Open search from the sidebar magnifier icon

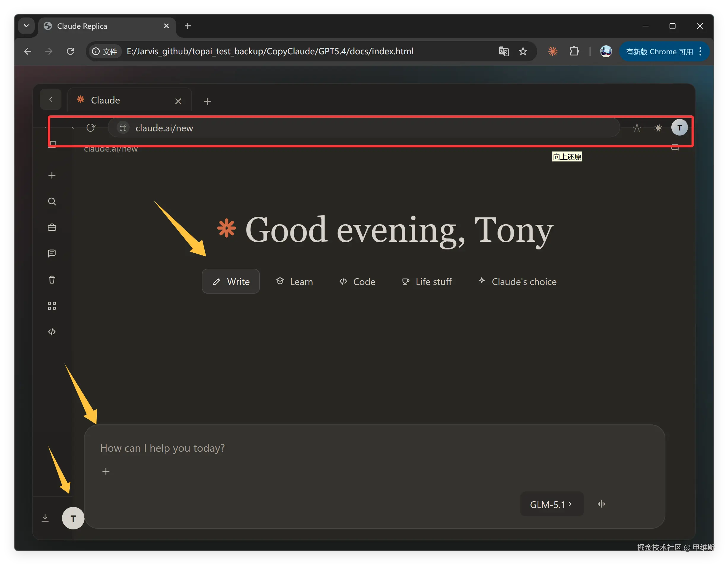click(x=52, y=202)
